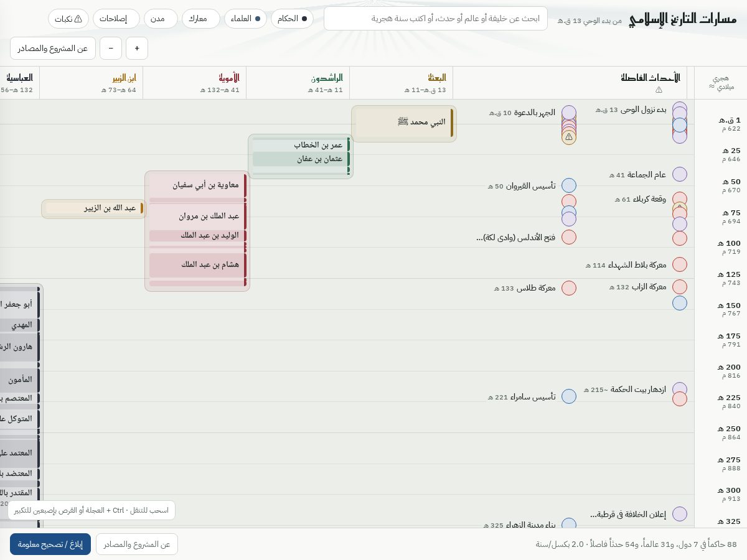Click the فتح الأندلس (وادي لكة) marker
This screenshot has height=560, width=747.
click(x=569, y=237)
